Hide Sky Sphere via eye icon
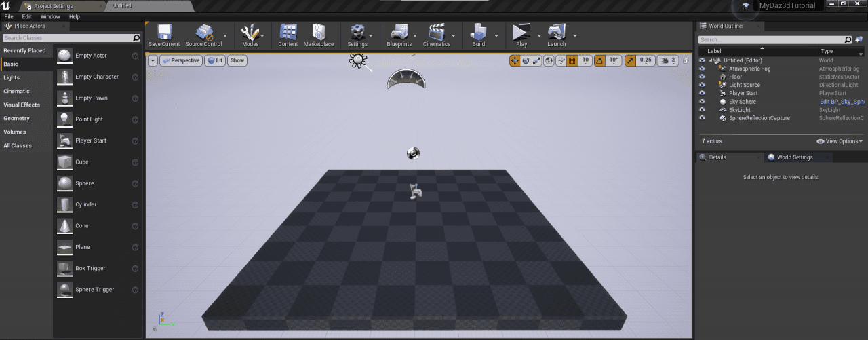This screenshot has height=340, width=868. (x=702, y=102)
